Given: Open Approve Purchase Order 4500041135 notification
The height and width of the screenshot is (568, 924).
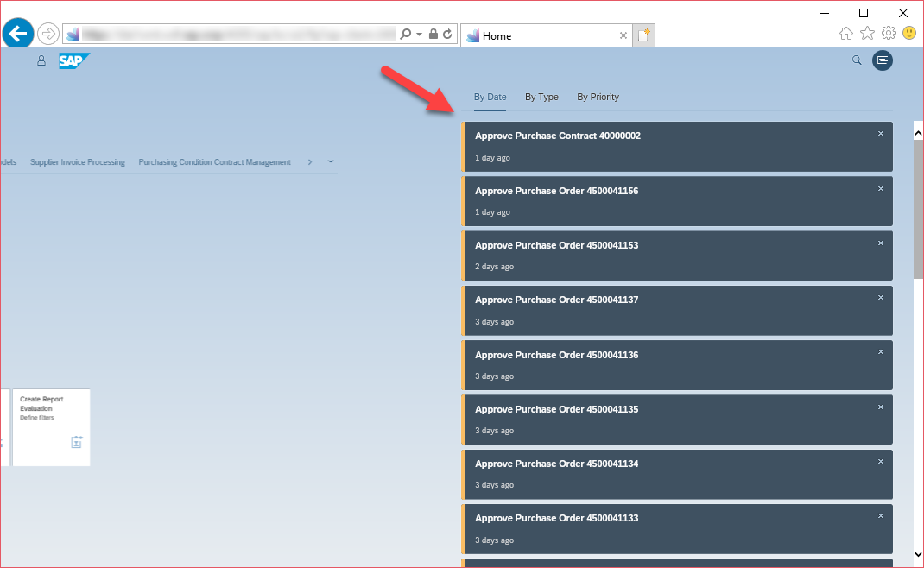Looking at the screenshot, I should (677, 420).
